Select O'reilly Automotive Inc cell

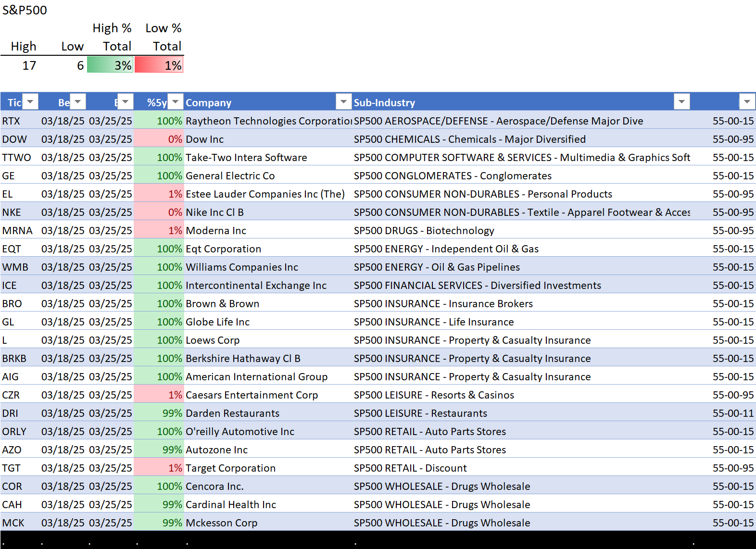[268, 431]
